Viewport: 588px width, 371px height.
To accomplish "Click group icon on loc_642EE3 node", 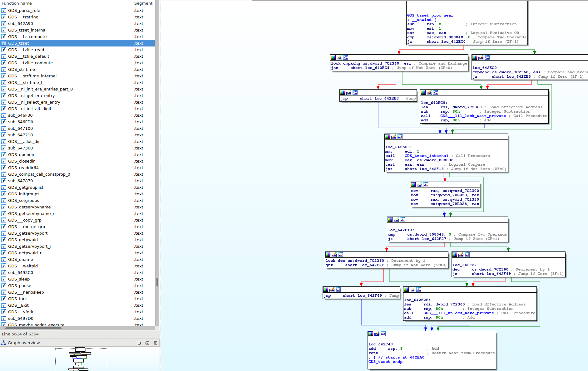I will click(400, 137).
